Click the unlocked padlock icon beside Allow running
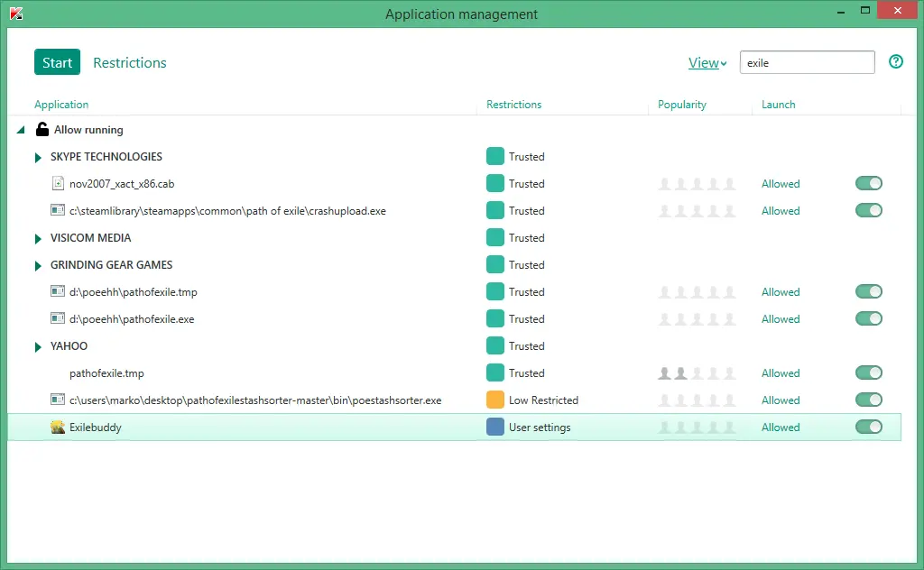924x570 pixels. coord(42,129)
